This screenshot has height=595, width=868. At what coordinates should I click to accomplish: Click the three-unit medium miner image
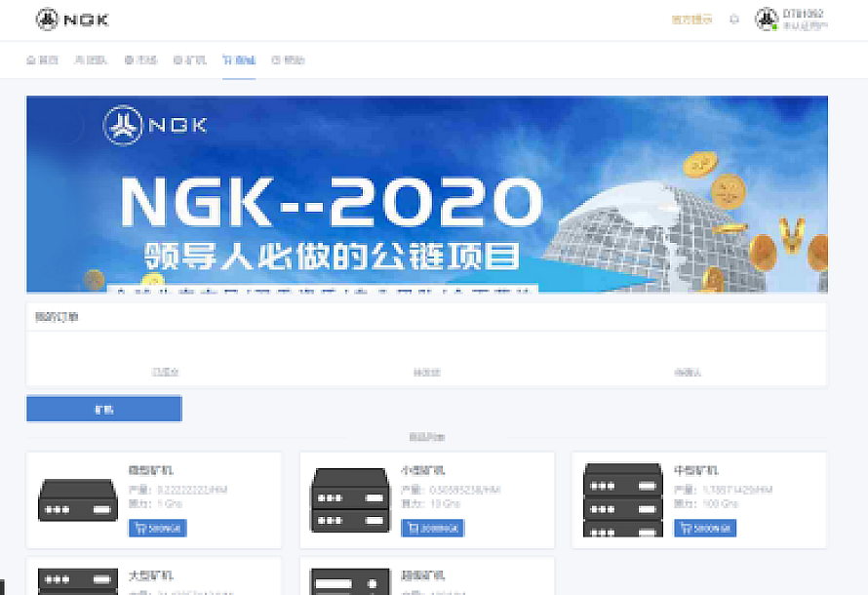point(623,500)
